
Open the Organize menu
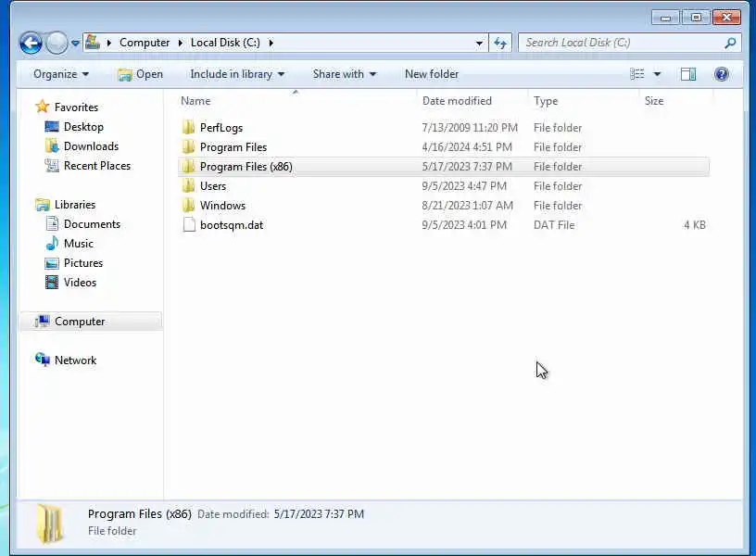coord(61,74)
